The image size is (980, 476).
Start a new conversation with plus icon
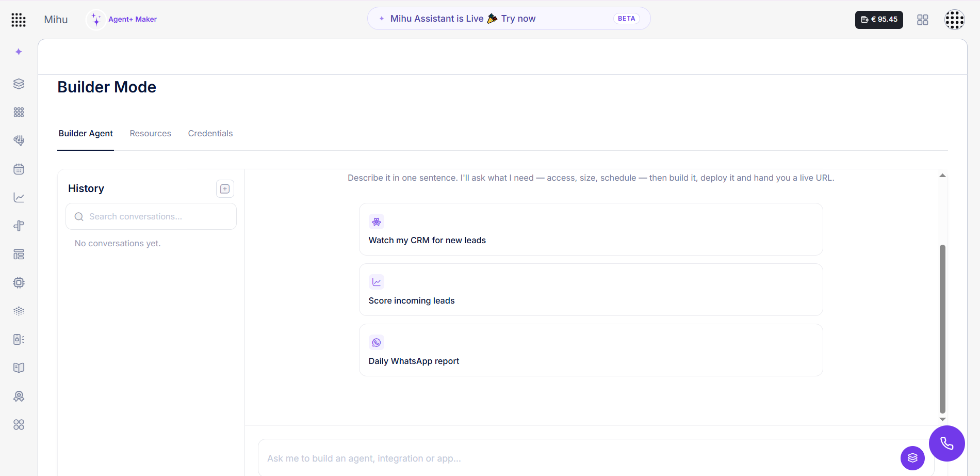225,188
